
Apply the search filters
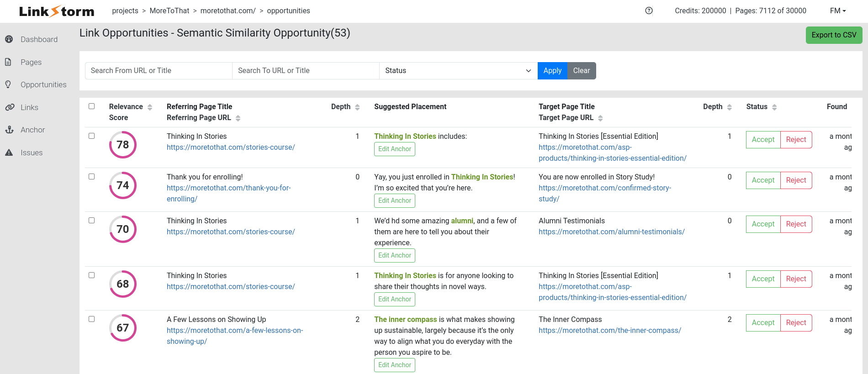pyautogui.click(x=552, y=71)
